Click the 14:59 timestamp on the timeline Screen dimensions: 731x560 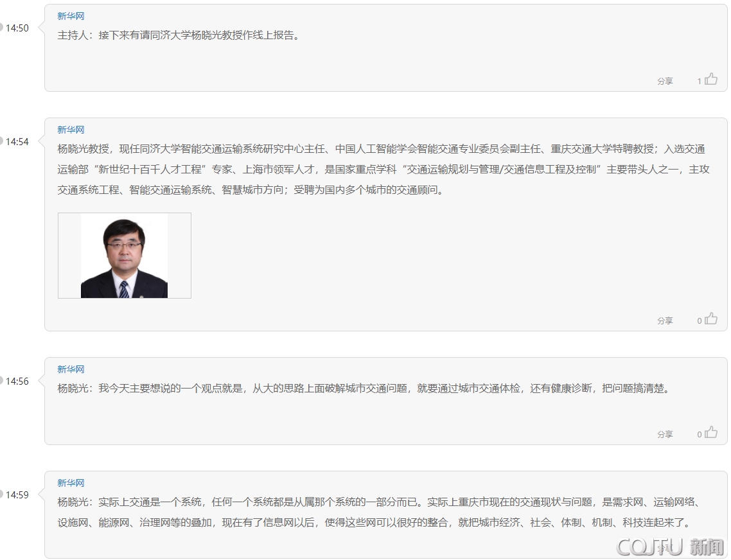pyautogui.click(x=17, y=495)
